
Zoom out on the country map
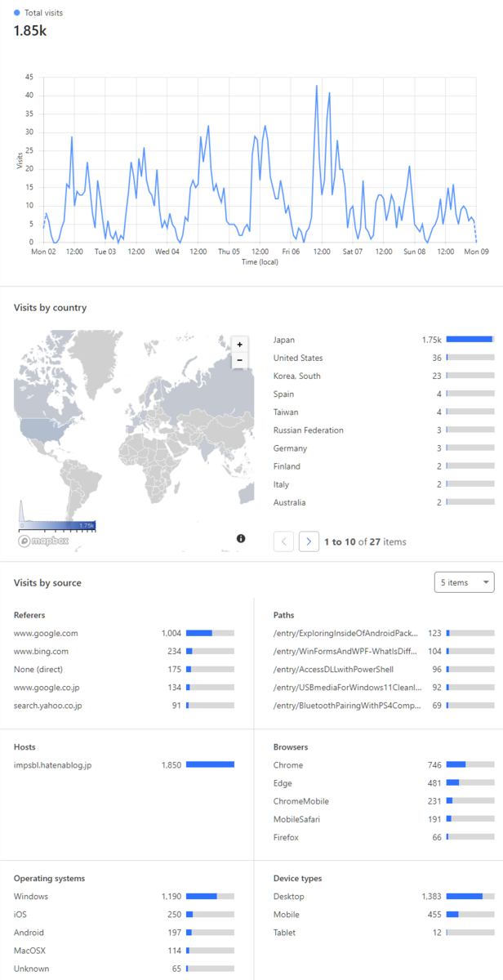coord(239,359)
